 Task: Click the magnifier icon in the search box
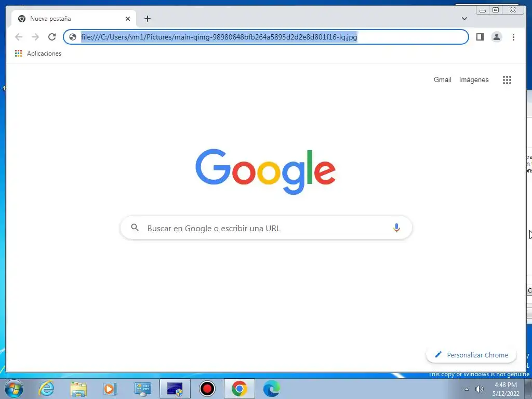pyautogui.click(x=135, y=228)
